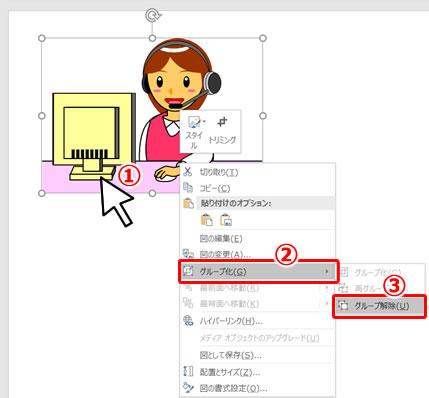The image size is (429, 398).
Task: Click the regroup icon in submenu
Action: point(343,288)
